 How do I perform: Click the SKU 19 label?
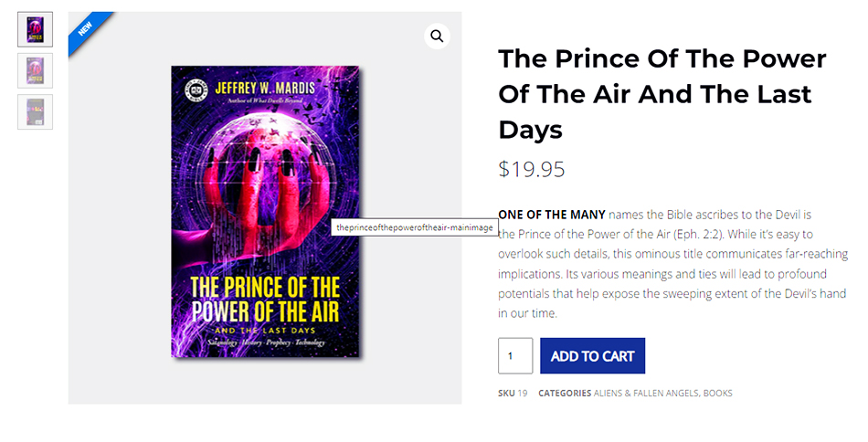click(513, 394)
